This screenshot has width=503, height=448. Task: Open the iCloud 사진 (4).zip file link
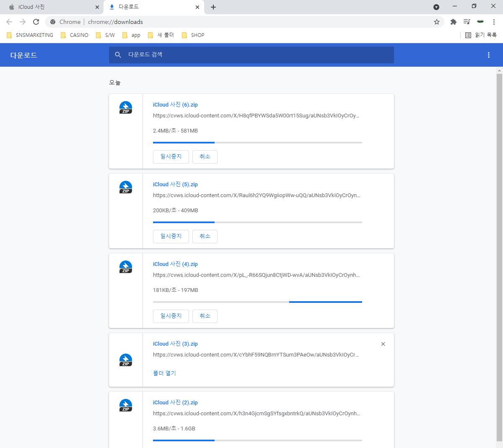pos(175,264)
